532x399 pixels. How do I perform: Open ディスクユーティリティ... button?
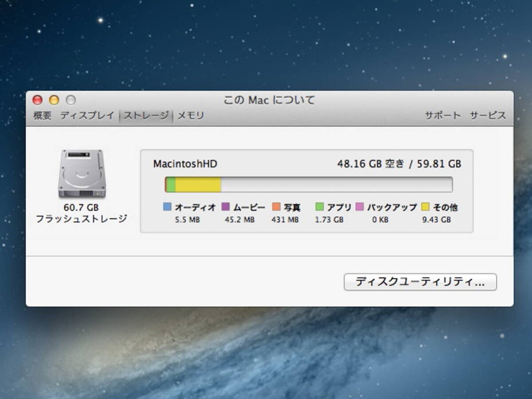[420, 282]
